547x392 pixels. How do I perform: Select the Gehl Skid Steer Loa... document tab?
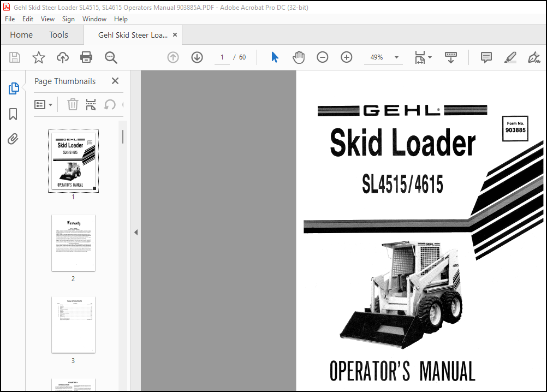click(x=133, y=35)
